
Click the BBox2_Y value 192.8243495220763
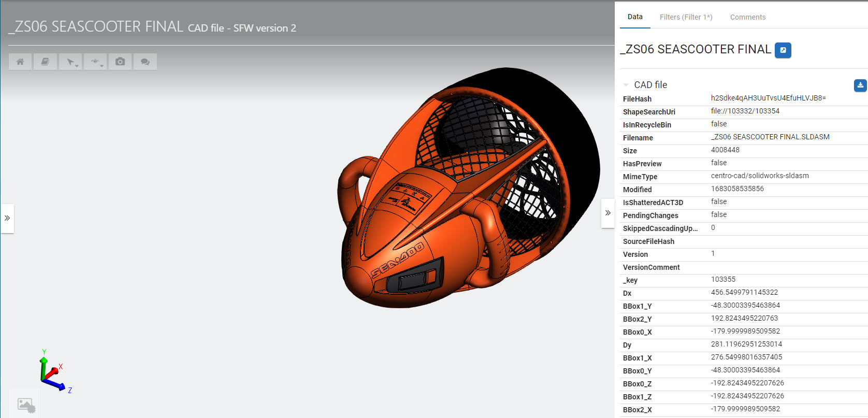point(744,318)
